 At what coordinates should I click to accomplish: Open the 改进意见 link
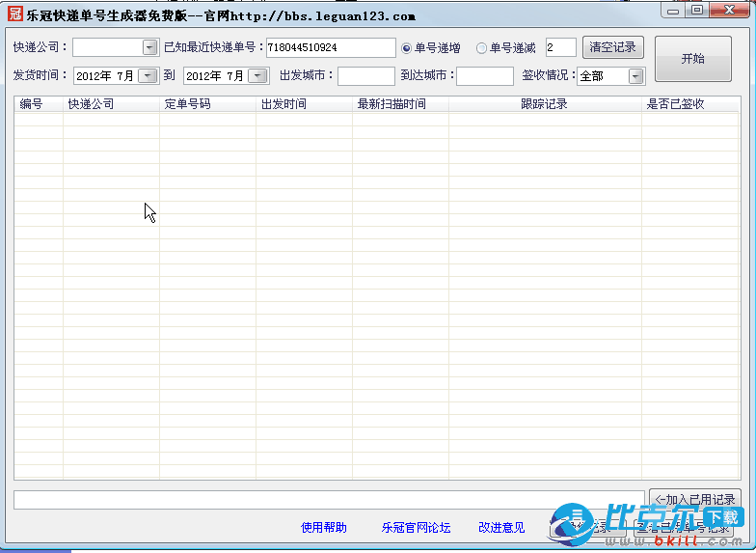501,527
